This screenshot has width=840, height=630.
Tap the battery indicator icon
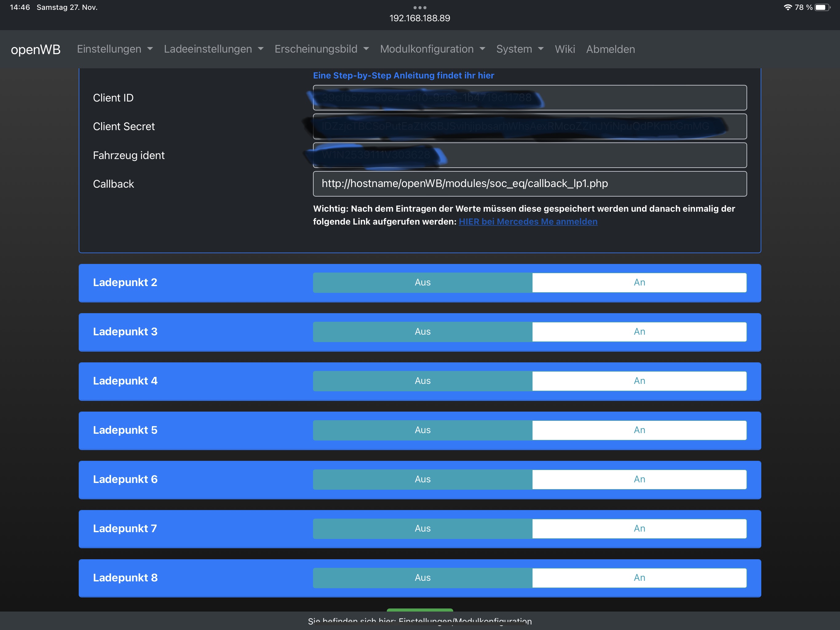coord(822,7)
